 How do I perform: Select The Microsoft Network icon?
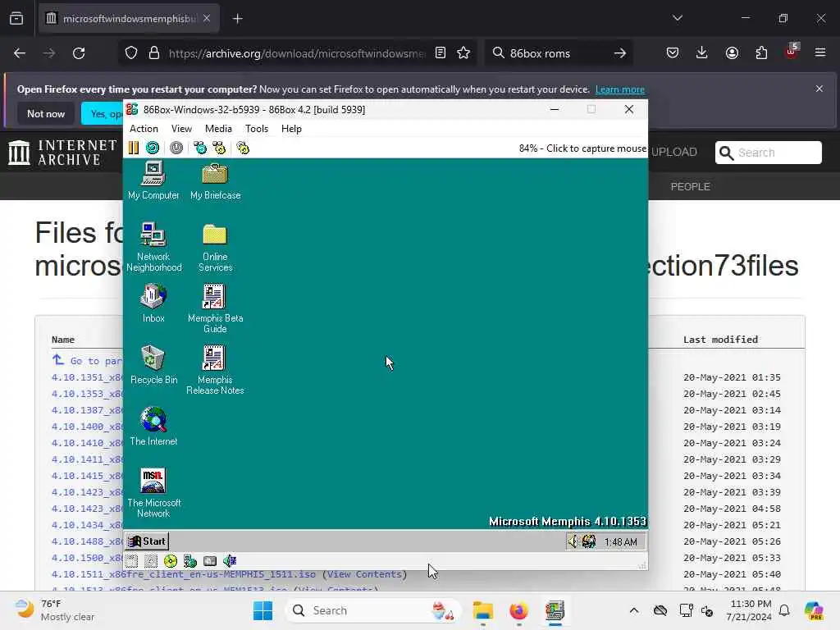coord(153,493)
